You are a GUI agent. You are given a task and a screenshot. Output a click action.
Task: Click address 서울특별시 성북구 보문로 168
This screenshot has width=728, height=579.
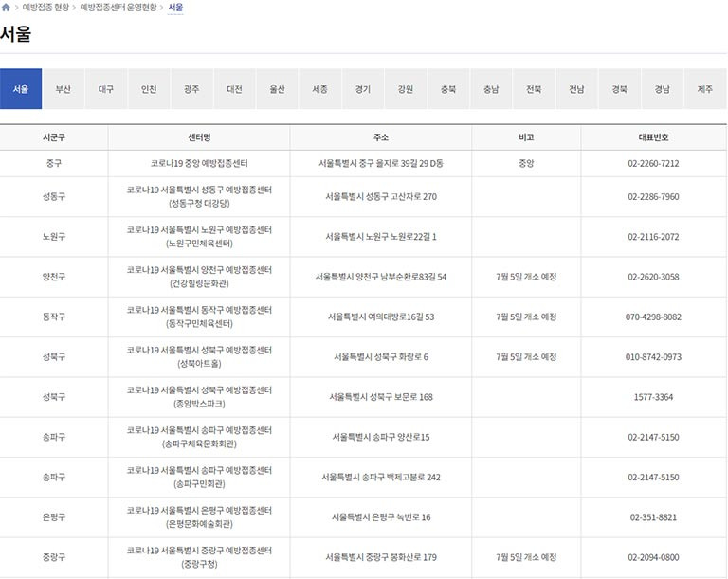click(x=381, y=397)
